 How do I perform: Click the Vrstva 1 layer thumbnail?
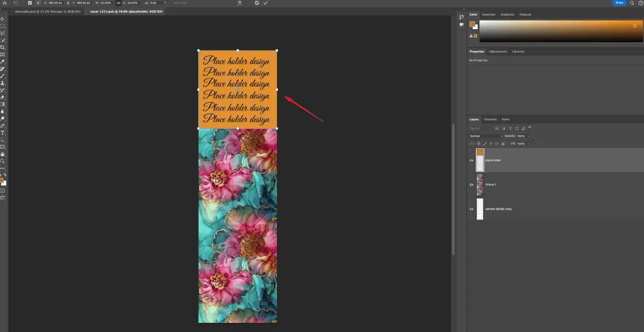[x=480, y=185]
